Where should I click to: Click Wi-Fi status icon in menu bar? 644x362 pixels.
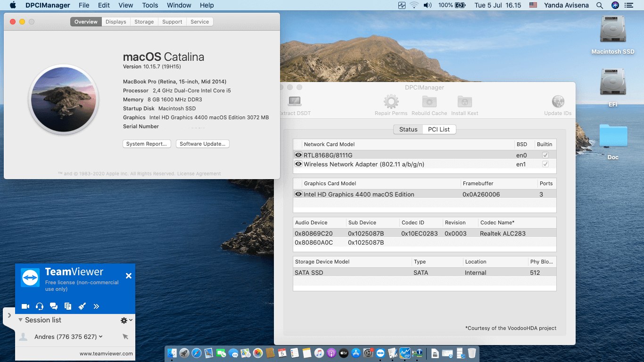414,5
